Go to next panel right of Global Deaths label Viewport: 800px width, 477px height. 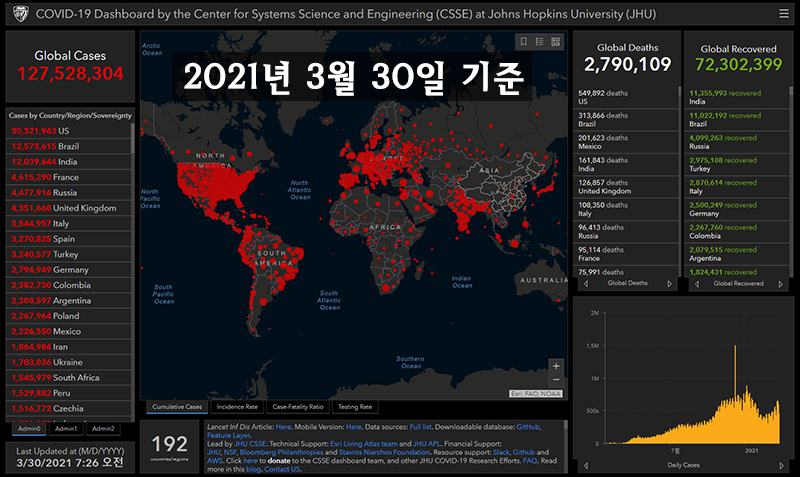(x=669, y=284)
